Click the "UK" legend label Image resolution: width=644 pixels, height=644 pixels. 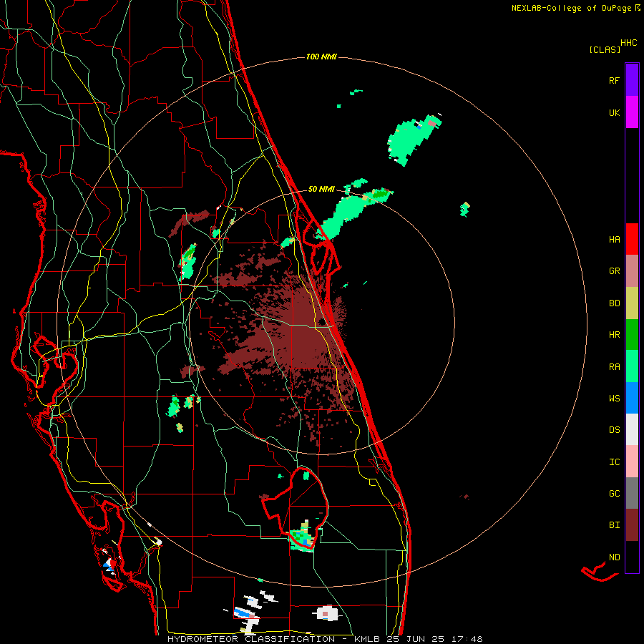pos(614,112)
